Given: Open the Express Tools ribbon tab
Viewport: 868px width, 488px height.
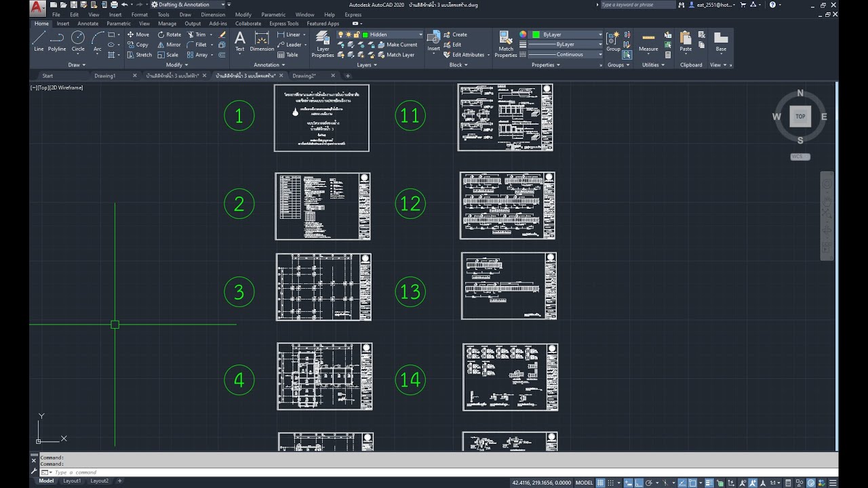Looking at the screenshot, I should point(283,24).
